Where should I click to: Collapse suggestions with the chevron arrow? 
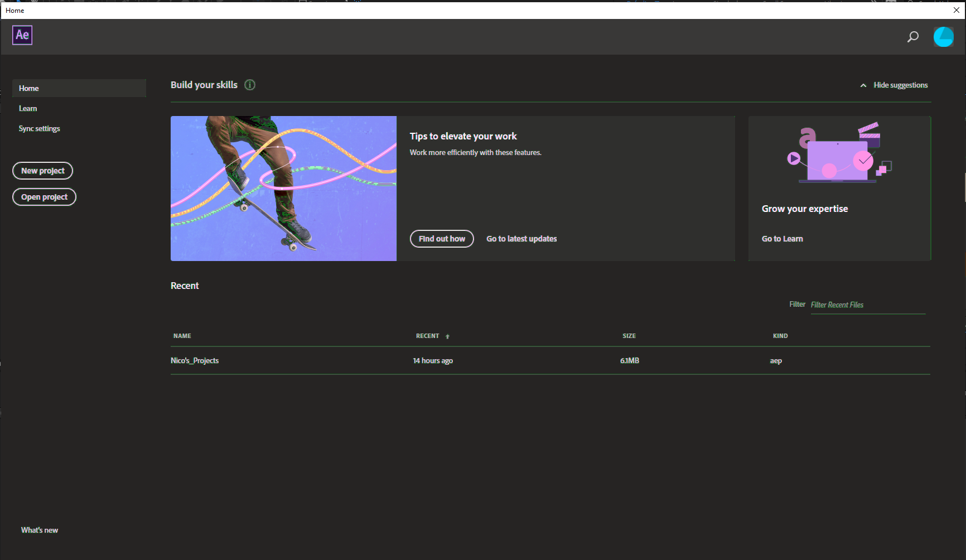pos(862,85)
